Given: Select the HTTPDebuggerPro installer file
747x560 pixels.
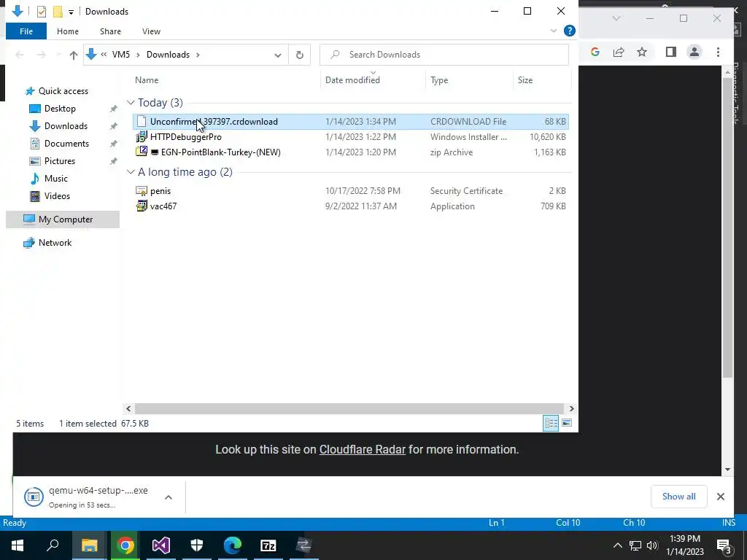Looking at the screenshot, I should (186, 137).
